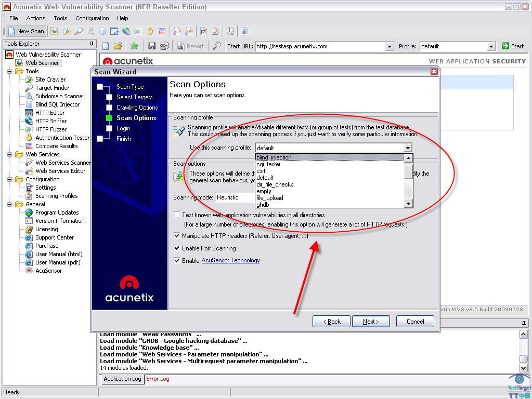Click the Next button in Scan Wizard
The width and height of the screenshot is (532, 399).
371,322
